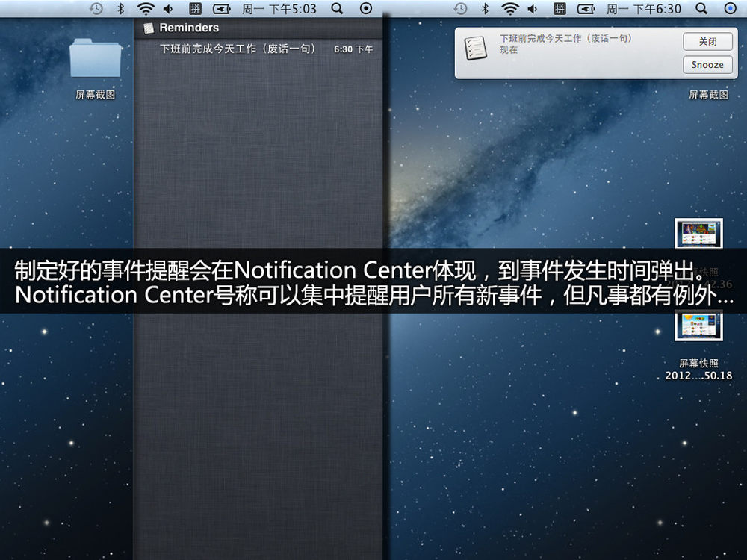
Task: Open Wi-Fi menu in the 5:03 menu bar
Action: pos(146,8)
